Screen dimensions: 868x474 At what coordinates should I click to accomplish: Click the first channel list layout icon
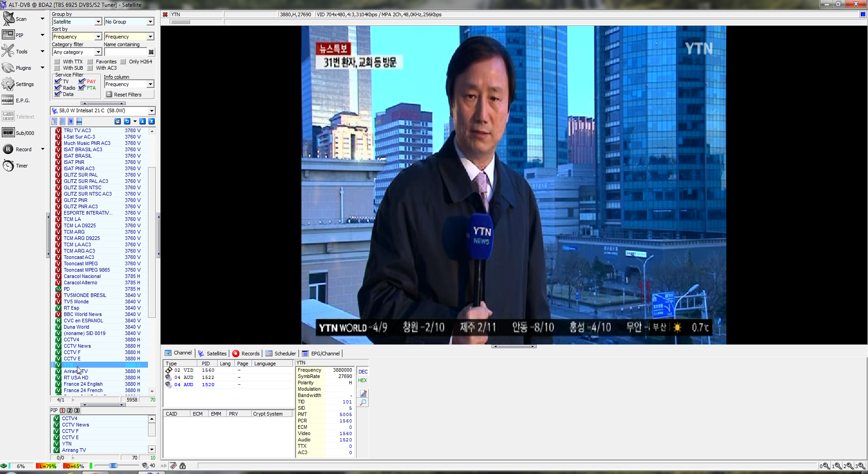54,121
